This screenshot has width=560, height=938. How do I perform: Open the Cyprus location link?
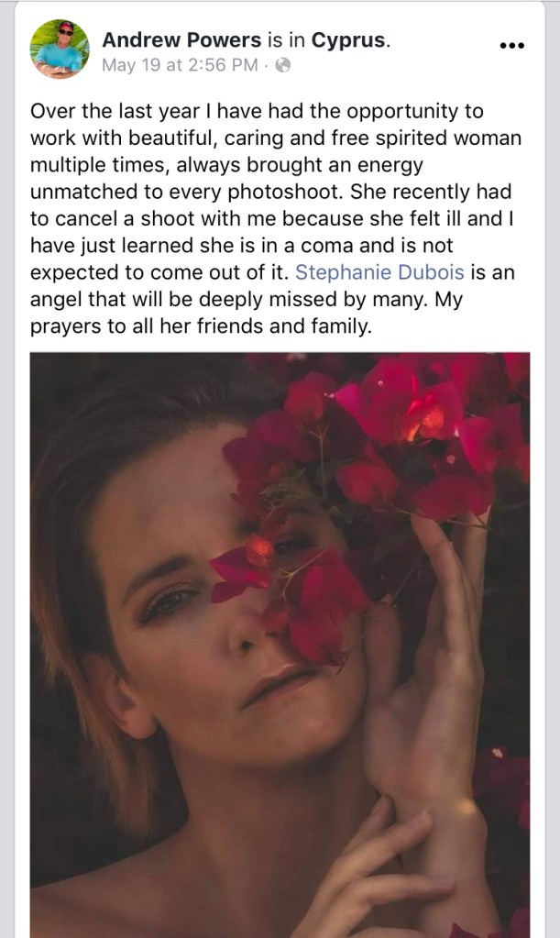348,39
